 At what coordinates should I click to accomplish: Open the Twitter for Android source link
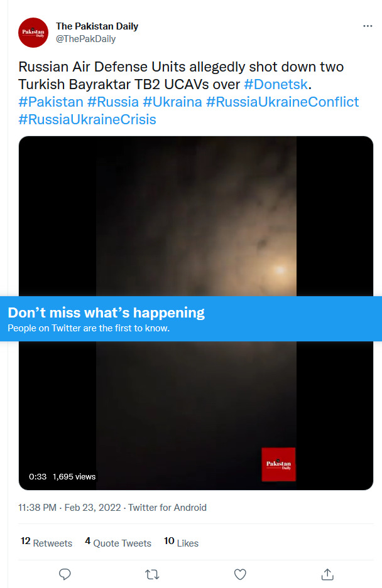point(167,508)
